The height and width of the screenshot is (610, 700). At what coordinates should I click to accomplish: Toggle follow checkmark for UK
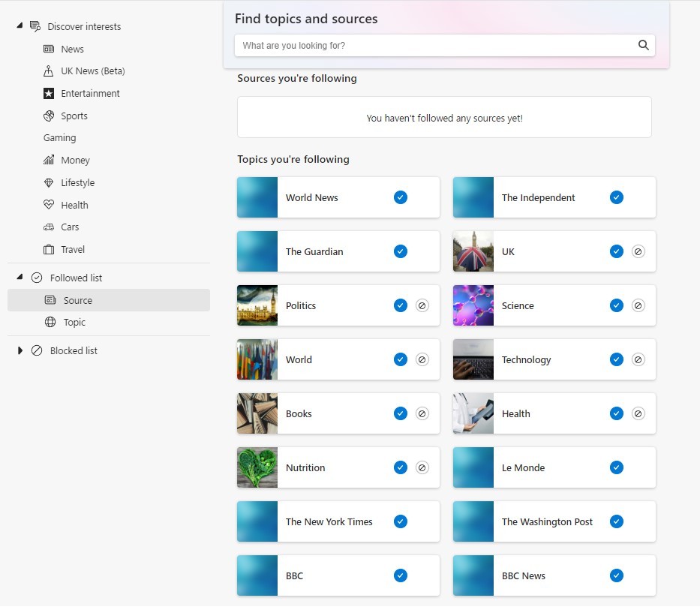617,251
